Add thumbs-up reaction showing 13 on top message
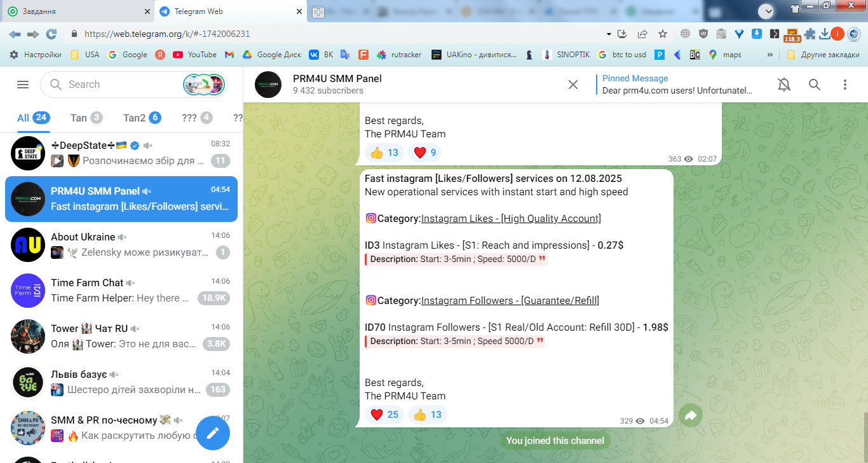This screenshot has width=868, height=463. [384, 153]
